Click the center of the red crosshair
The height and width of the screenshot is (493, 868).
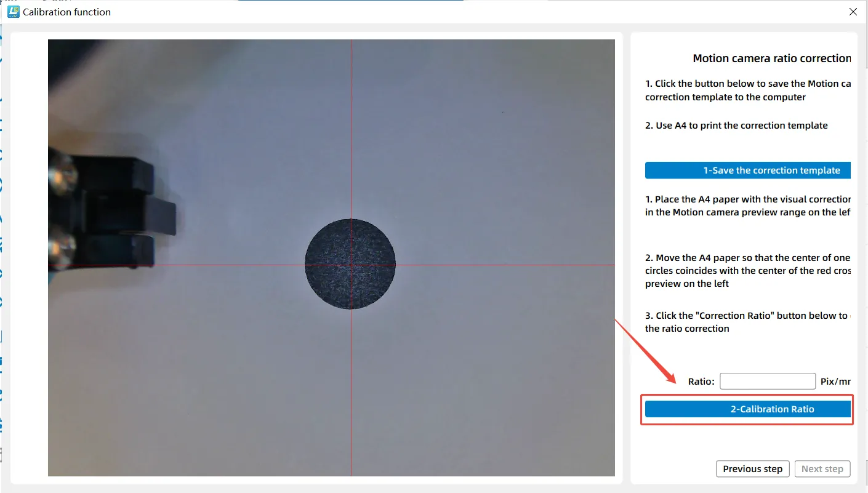pyautogui.click(x=352, y=265)
